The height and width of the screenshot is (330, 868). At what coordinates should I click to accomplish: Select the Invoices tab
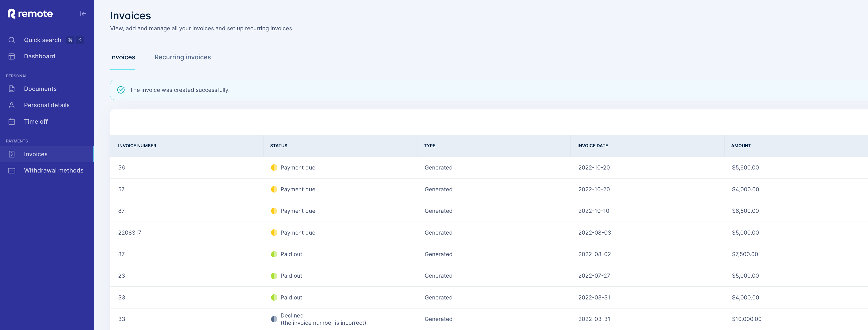pyautogui.click(x=122, y=57)
